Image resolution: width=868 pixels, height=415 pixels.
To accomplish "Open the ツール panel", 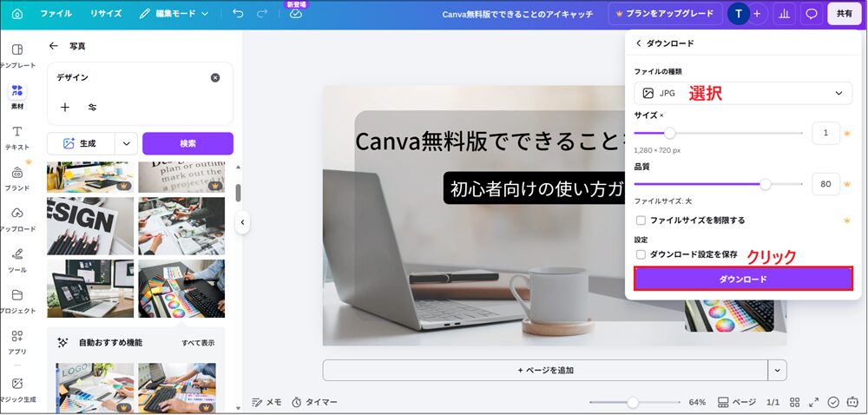I will point(17,260).
